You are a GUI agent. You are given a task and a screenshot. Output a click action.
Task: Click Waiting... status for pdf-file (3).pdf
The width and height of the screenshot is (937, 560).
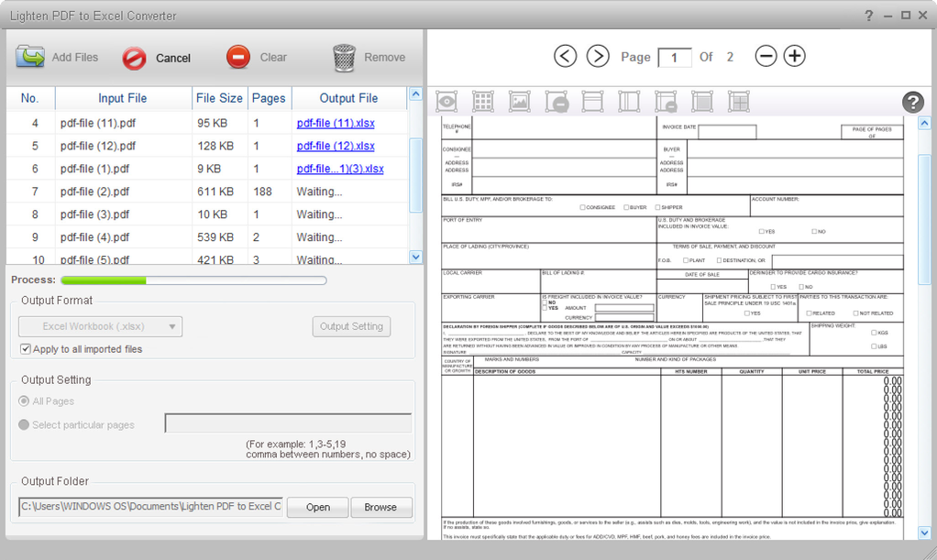point(320,214)
